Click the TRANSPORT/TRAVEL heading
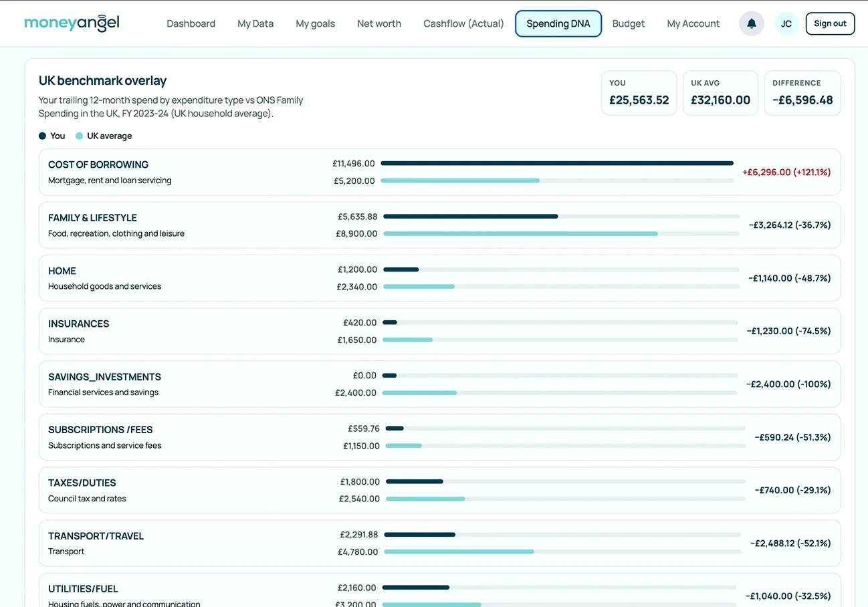 [x=96, y=536]
